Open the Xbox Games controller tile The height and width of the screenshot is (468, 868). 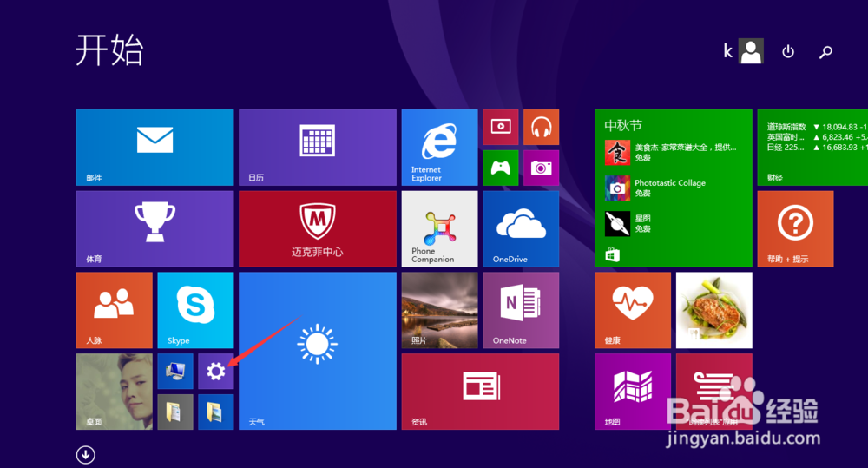pos(501,168)
